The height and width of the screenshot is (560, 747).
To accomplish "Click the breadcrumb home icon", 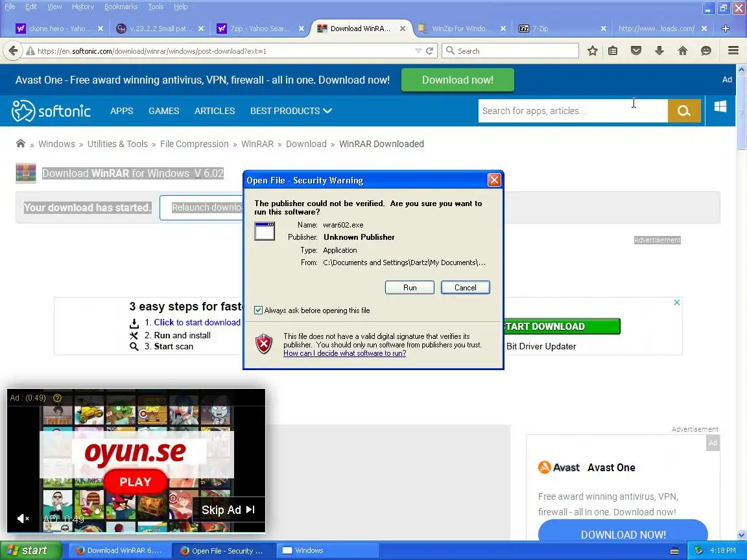I will pos(21,143).
